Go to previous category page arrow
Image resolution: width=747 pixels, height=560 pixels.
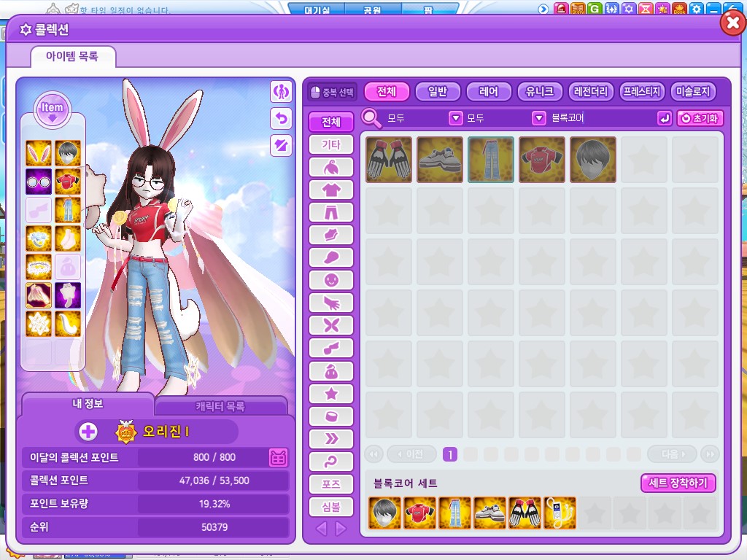[x=322, y=529]
